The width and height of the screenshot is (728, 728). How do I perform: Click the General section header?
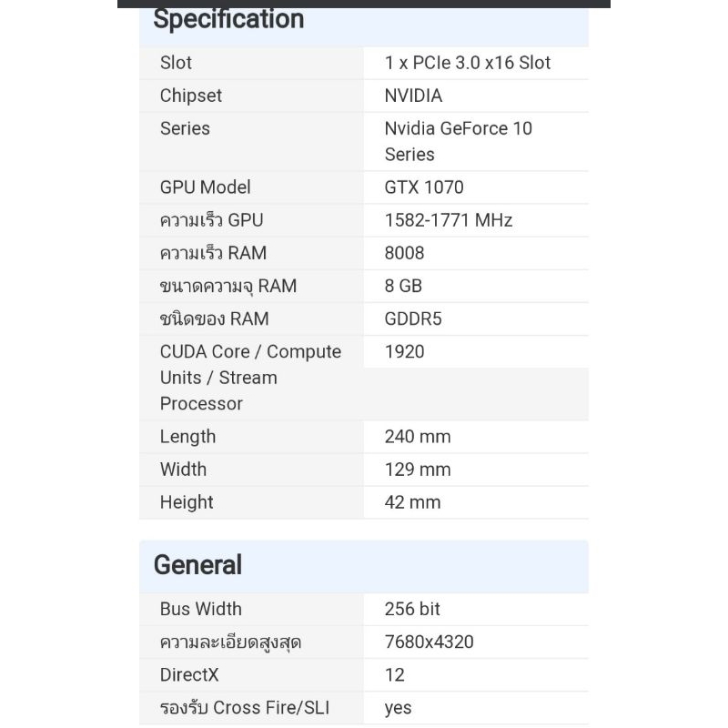point(197,565)
